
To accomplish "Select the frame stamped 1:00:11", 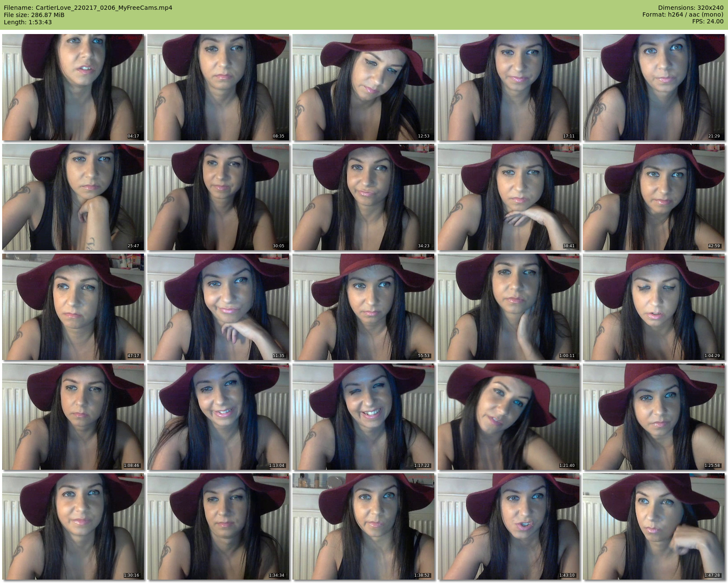I will (509, 307).
